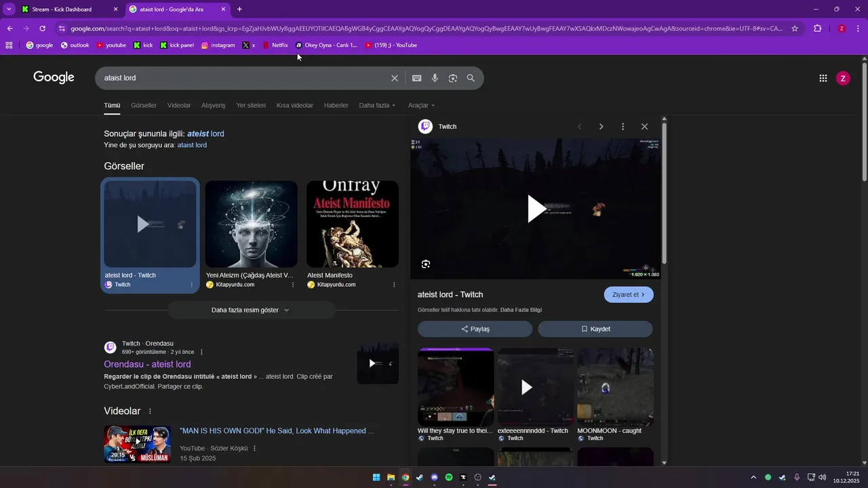Open "MAN IS HIS OWN GOD!" video link
Screen dimensions: 868x488
click(277, 431)
